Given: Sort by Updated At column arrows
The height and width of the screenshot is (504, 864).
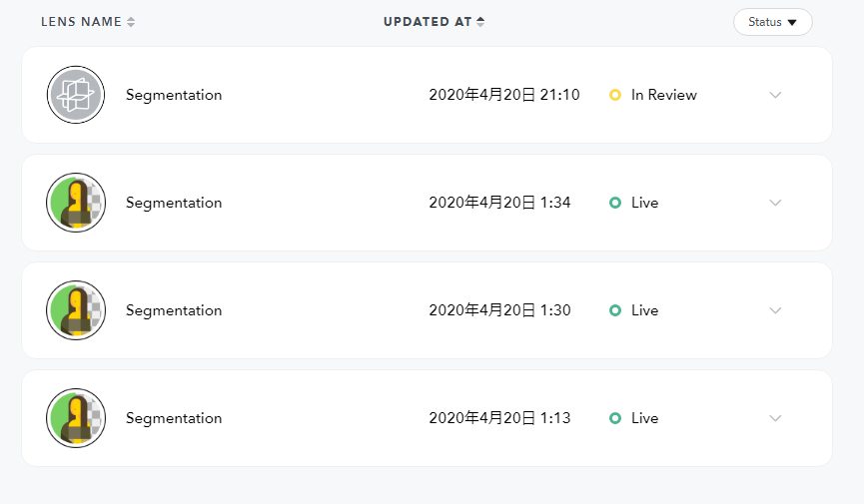Looking at the screenshot, I should tap(480, 22).
